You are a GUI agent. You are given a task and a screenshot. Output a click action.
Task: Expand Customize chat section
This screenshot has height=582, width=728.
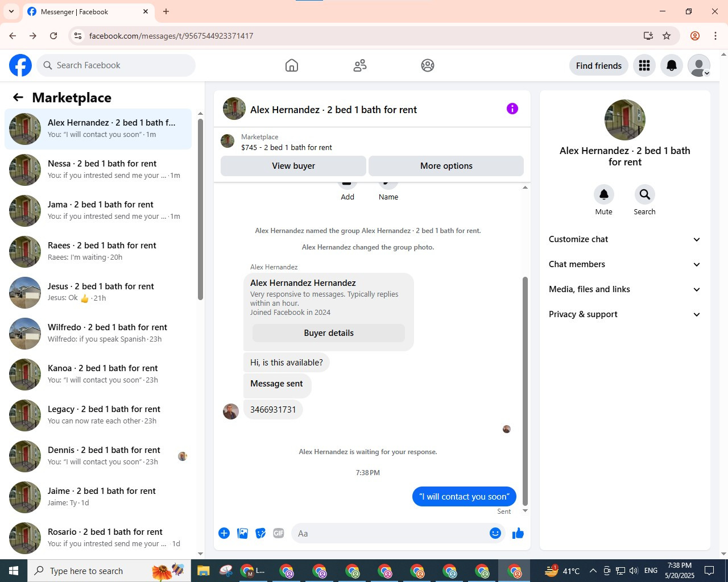pos(625,239)
